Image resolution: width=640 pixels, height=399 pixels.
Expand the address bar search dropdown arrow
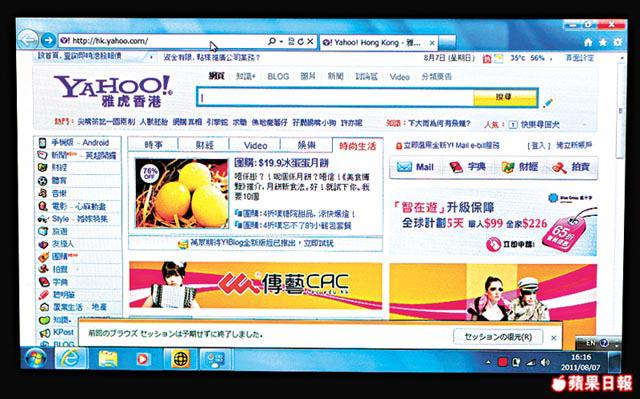(x=282, y=42)
